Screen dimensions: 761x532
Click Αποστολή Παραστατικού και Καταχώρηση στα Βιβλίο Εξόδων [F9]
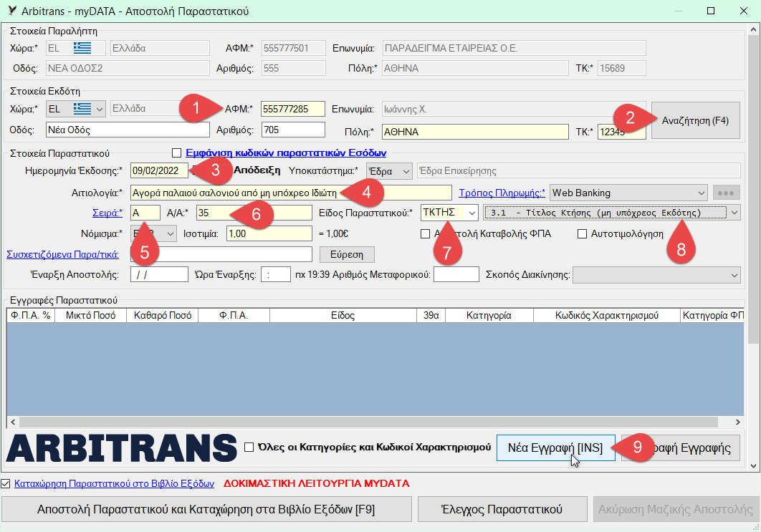206,509
